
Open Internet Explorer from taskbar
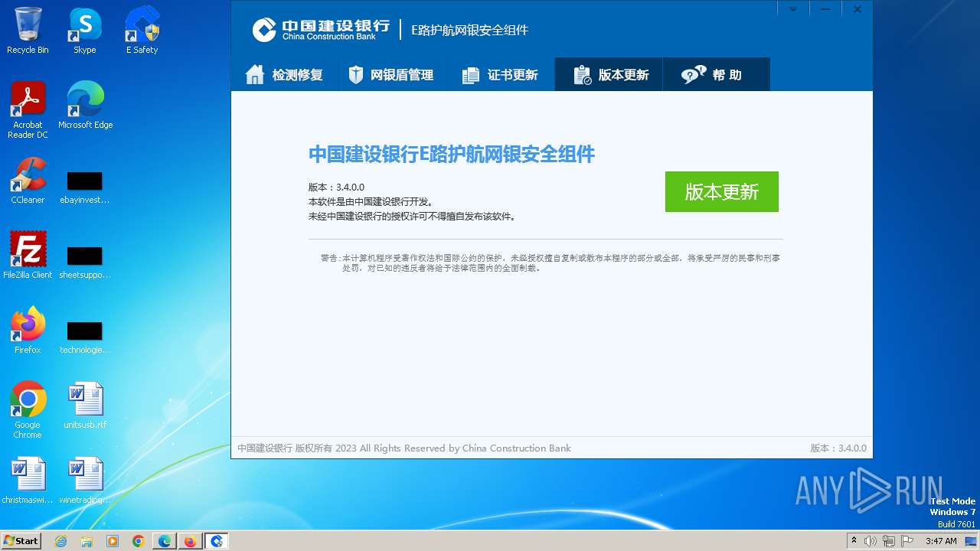tap(60, 541)
